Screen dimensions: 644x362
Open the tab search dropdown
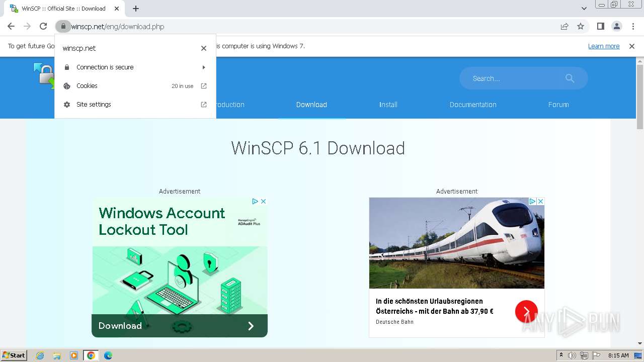pos(584,9)
